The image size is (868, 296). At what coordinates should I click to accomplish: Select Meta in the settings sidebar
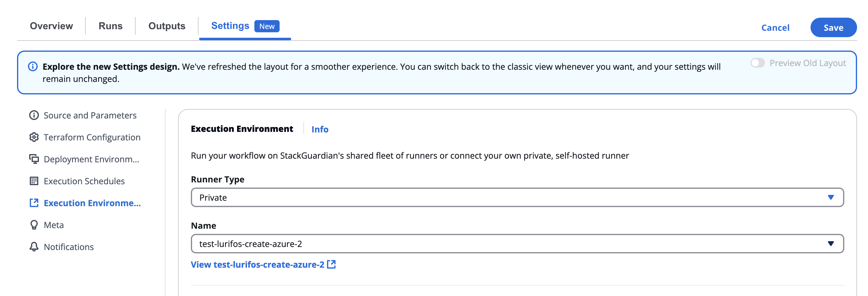click(x=53, y=225)
